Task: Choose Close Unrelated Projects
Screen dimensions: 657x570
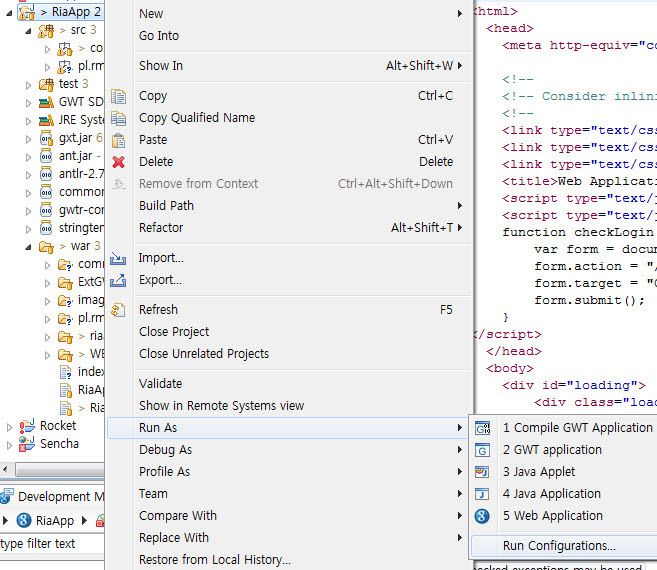Action: (x=289, y=354)
